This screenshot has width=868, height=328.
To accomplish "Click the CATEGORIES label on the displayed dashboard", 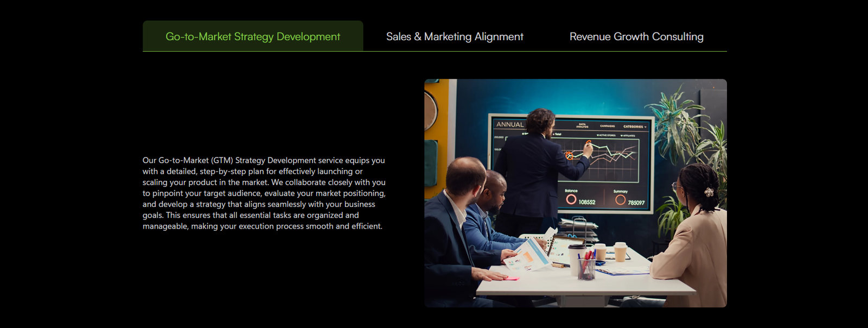I will (x=634, y=127).
